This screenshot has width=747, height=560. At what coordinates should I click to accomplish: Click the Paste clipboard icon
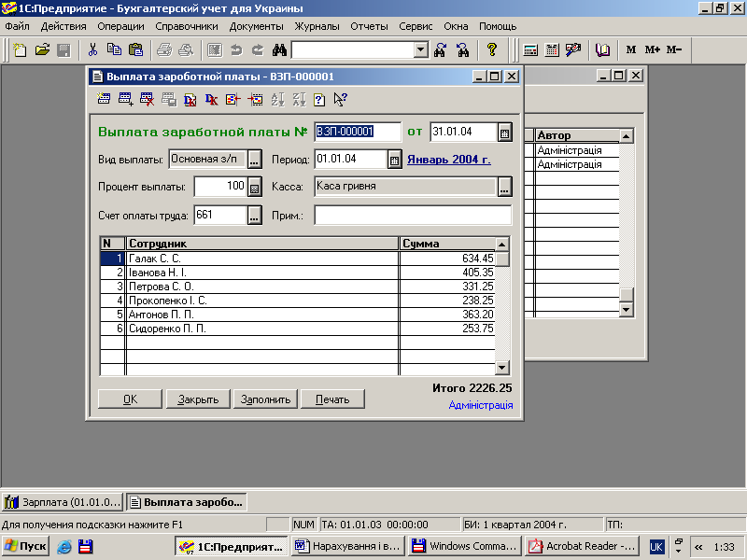(135, 49)
